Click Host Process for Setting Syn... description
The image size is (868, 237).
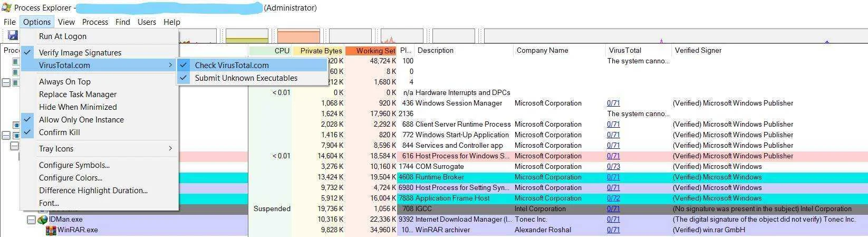(x=462, y=187)
